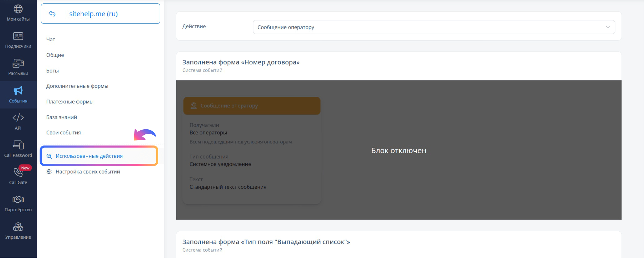Open the Управление cubes icon
Screen dimensions: 644x258
18,227
